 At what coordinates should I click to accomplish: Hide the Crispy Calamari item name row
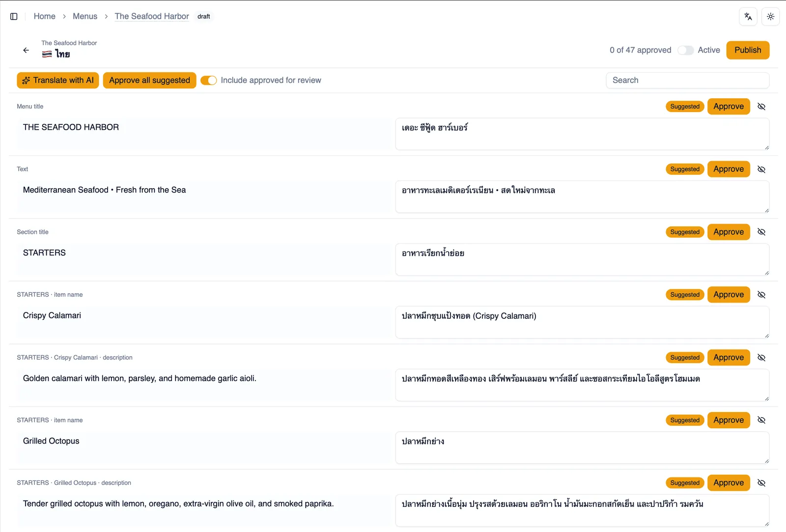[761, 295]
